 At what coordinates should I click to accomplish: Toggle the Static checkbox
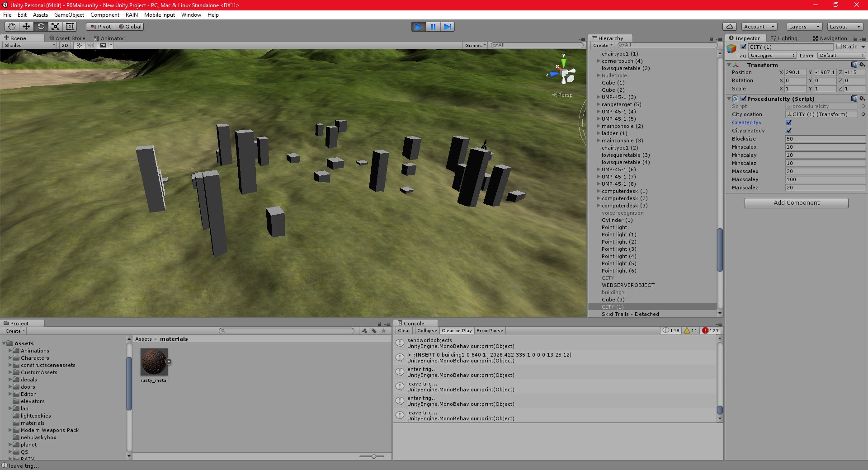pyautogui.click(x=839, y=47)
